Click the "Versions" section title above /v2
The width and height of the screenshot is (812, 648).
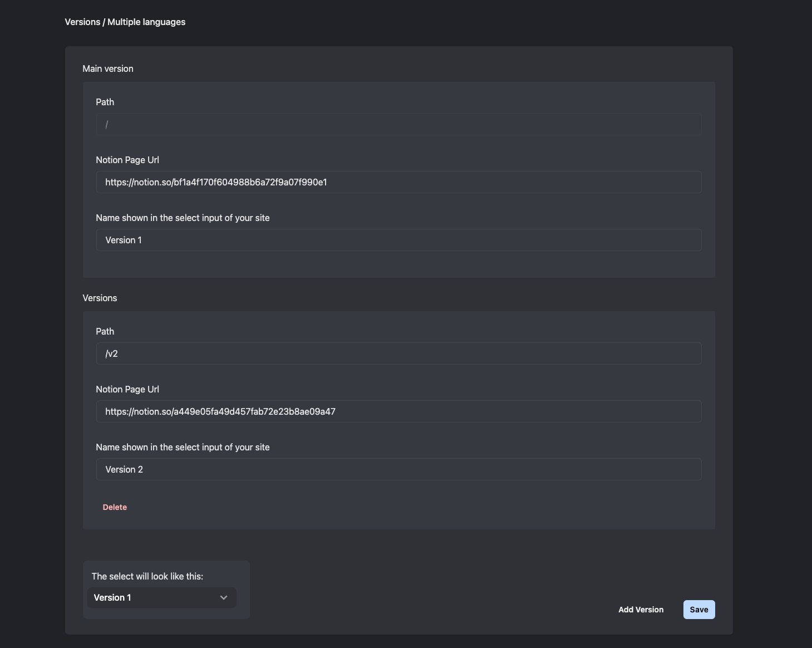click(100, 298)
